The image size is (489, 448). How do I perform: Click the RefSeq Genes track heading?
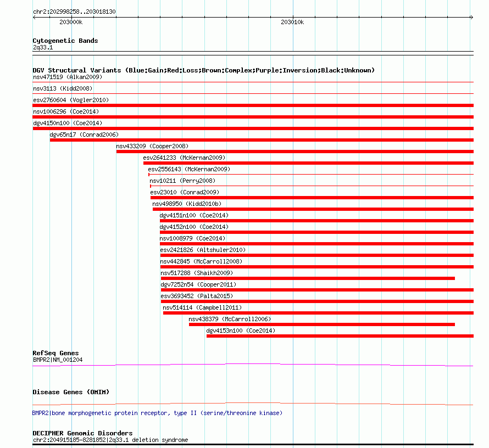coord(55,353)
